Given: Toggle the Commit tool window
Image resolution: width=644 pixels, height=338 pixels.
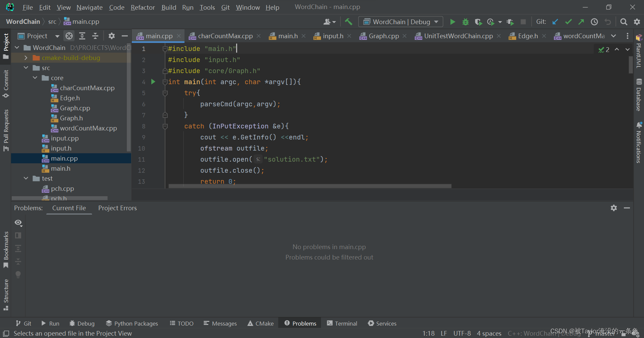Looking at the screenshot, I should pos(6,84).
